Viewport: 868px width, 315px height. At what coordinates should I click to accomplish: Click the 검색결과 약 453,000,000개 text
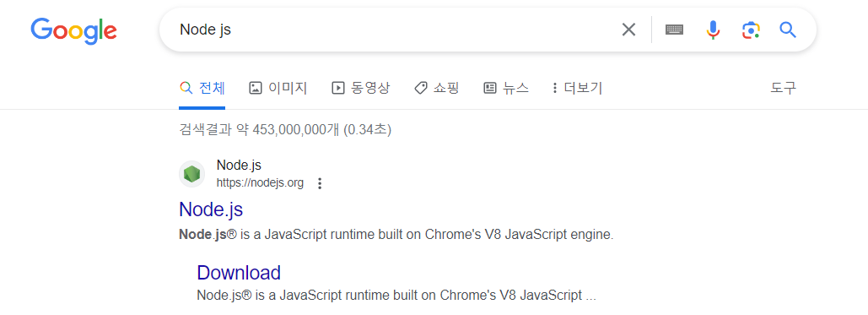coord(285,130)
